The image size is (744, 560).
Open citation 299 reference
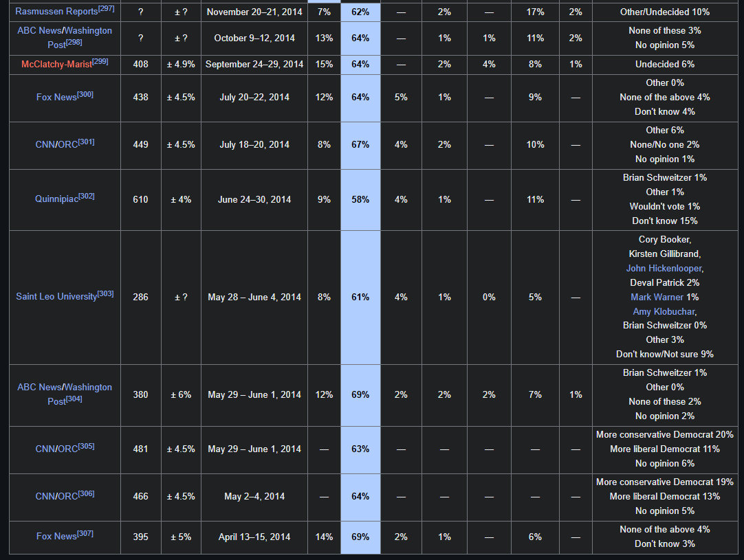[100, 62]
